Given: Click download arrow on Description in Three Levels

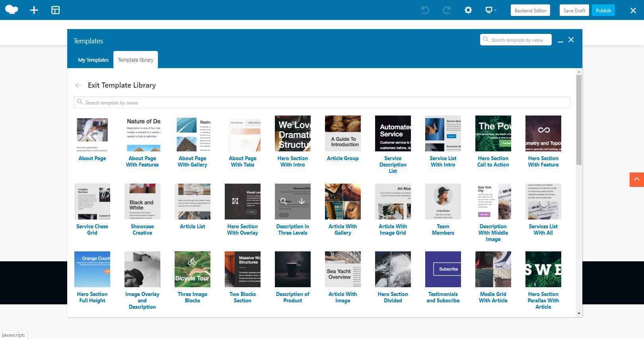Looking at the screenshot, I should 302,201.
